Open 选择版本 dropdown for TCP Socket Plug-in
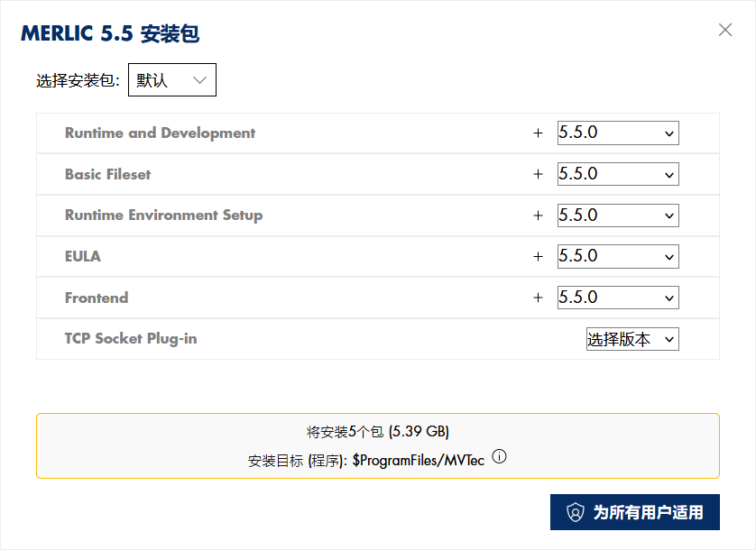The image size is (756, 550). coord(632,340)
